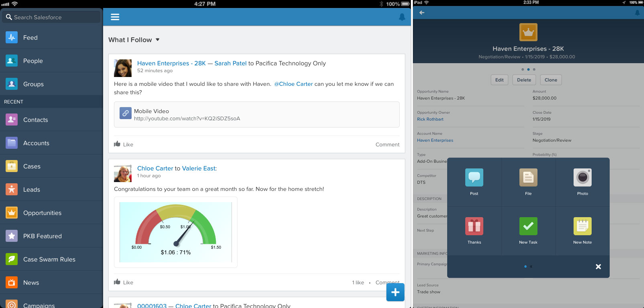Viewport: 644px width, 308px height.
Task: Choose the Photo camera action
Action: click(582, 182)
